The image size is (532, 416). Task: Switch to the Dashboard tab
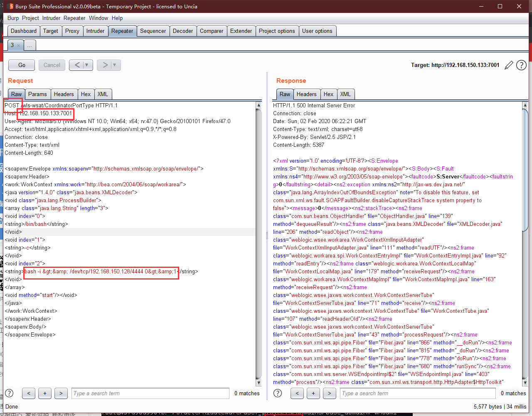pyautogui.click(x=24, y=31)
